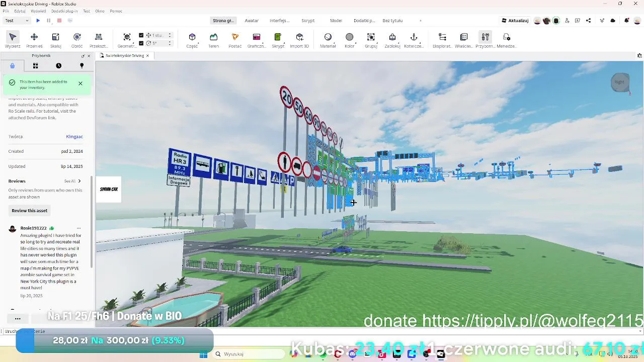Toggle the Kotwiczenie anchor tool

(414, 40)
